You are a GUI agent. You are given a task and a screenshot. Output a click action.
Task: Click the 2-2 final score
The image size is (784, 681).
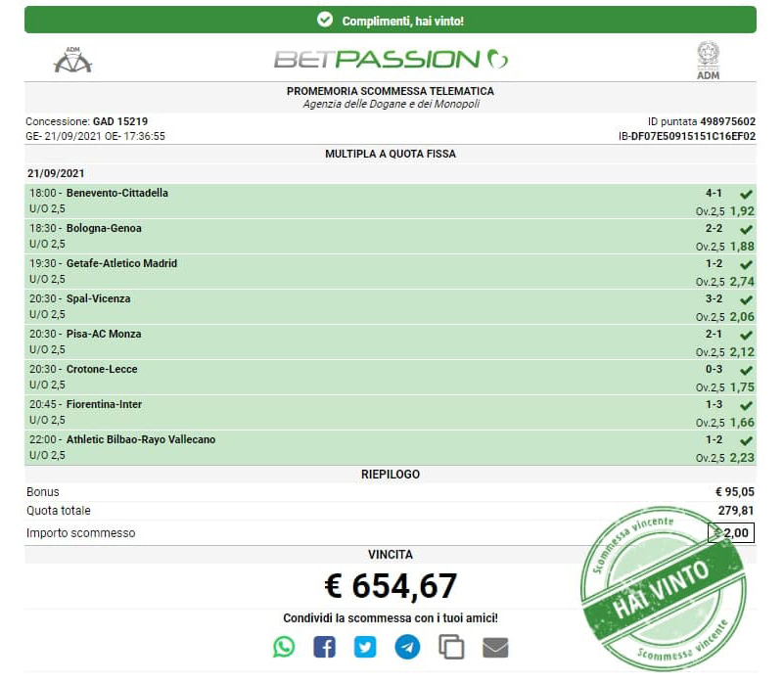click(x=714, y=229)
